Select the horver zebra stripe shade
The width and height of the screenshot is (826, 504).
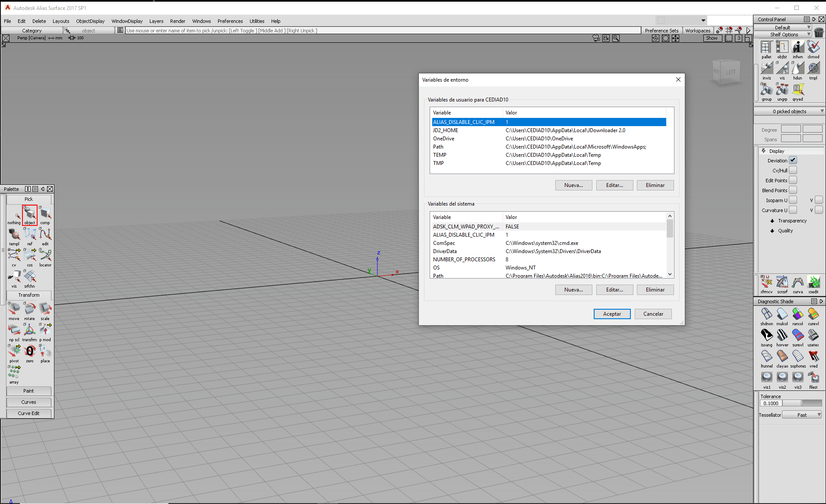click(782, 338)
